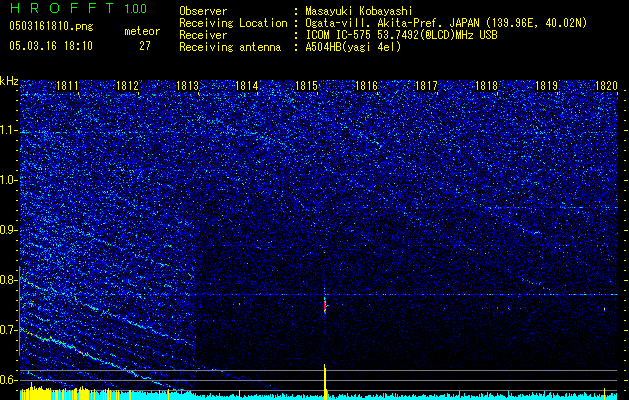The width and height of the screenshot is (629, 400).
Task: Click the date stamp 05.03.16 18:10
Action: [x=51, y=46]
